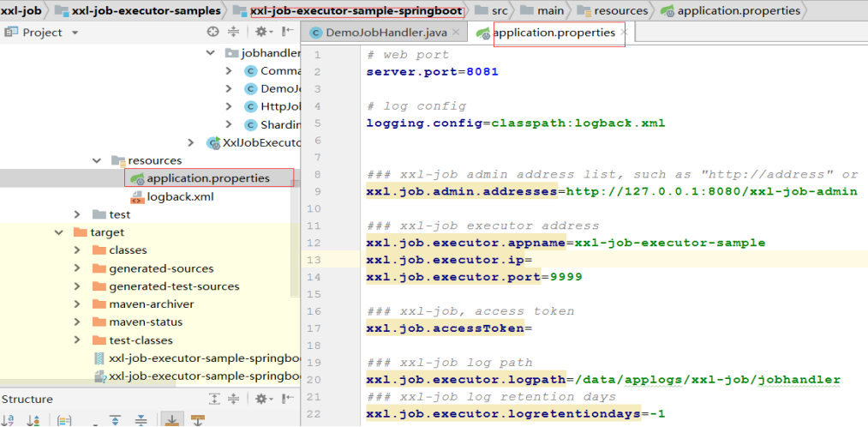
Task: Collapse the resources folder
Action: coord(97,160)
